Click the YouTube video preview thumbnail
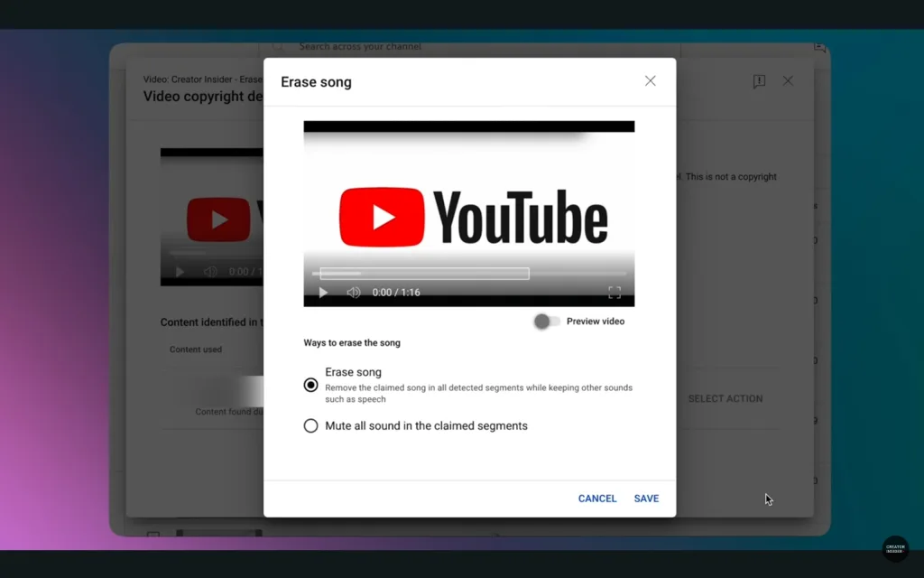 point(469,213)
